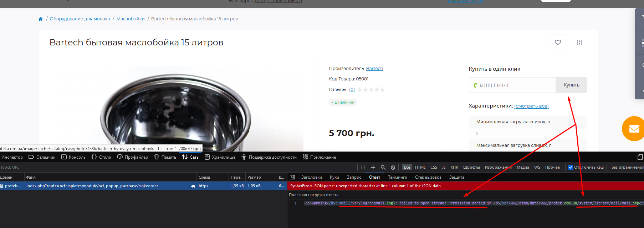Click the turtle slow-request icon in the row
644x228 pixels.
pyautogui.click(x=193, y=186)
